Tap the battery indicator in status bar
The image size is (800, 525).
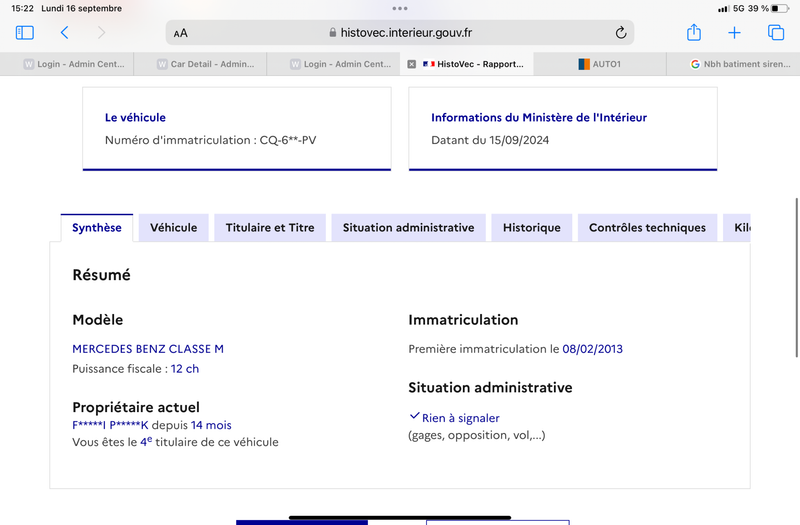pos(779,8)
